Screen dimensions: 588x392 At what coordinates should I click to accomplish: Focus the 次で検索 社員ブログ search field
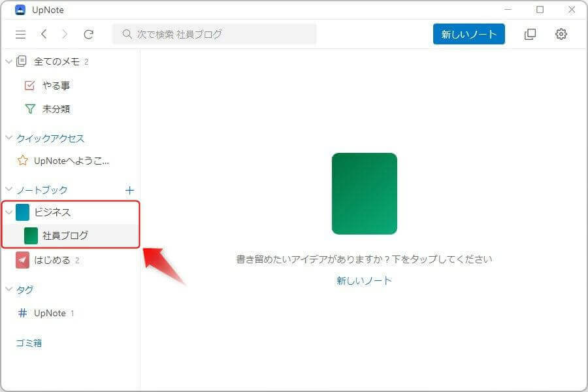tap(214, 34)
